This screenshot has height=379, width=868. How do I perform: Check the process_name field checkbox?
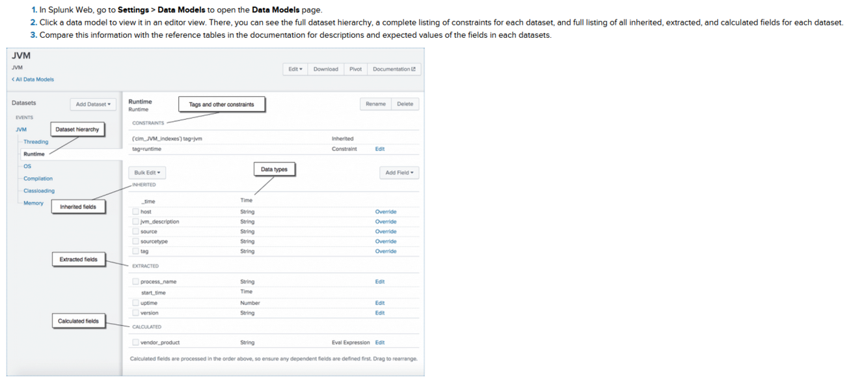[x=135, y=281]
